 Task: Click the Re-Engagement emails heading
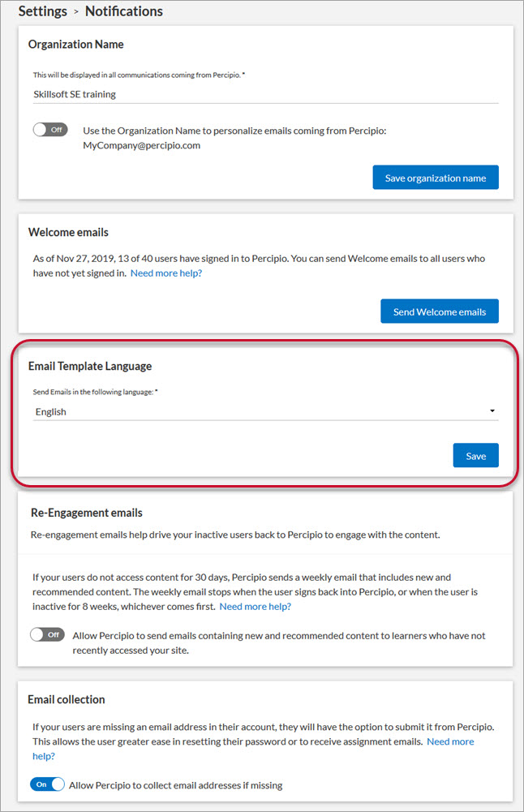(87, 513)
